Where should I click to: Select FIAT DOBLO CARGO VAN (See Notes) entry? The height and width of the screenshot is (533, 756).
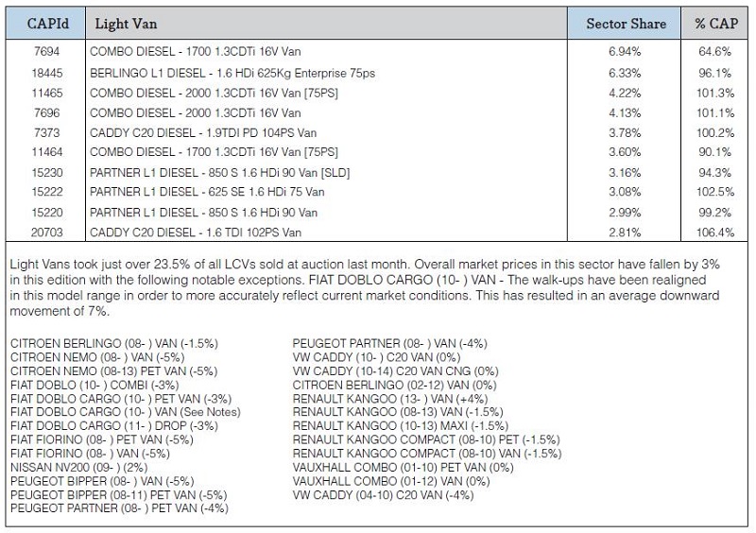pyautogui.click(x=126, y=412)
